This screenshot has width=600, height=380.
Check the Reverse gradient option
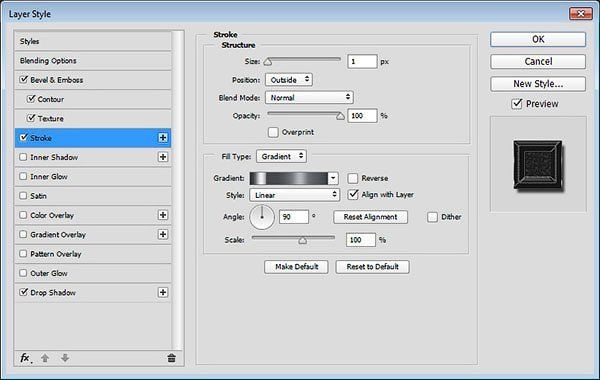click(353, 178)
